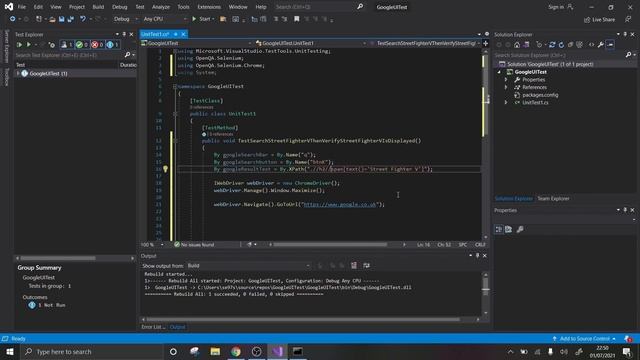Viewport: 640px width, 360px height.
Task: Toggle the not-run tests filter
Action: pyautogui.click(x=112, y=44)
